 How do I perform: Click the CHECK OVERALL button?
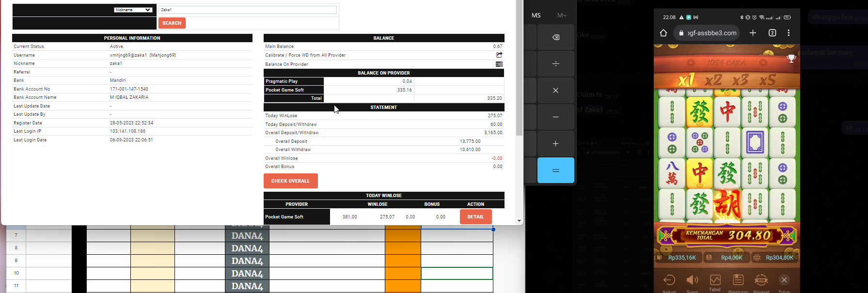[290, 181]
